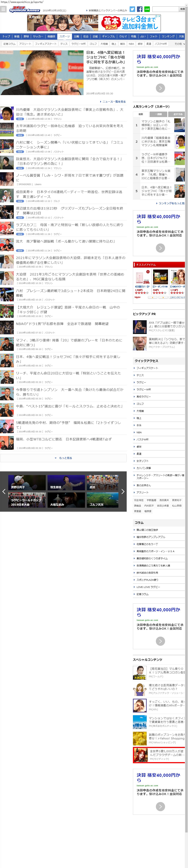Screen dimensions: 188x868
Task: Open article リーチ、平尾さん命日20日
Action: [x=68, y=375]
